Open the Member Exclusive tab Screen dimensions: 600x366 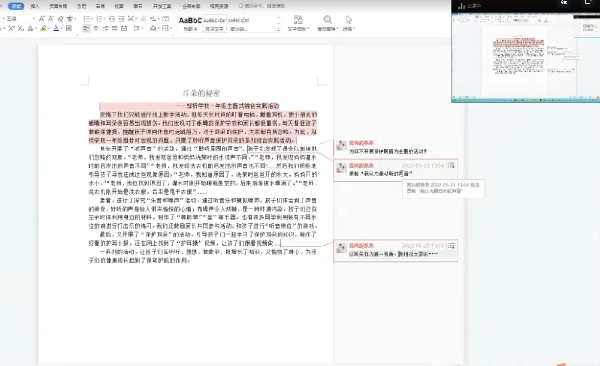[x=191, y=6]
